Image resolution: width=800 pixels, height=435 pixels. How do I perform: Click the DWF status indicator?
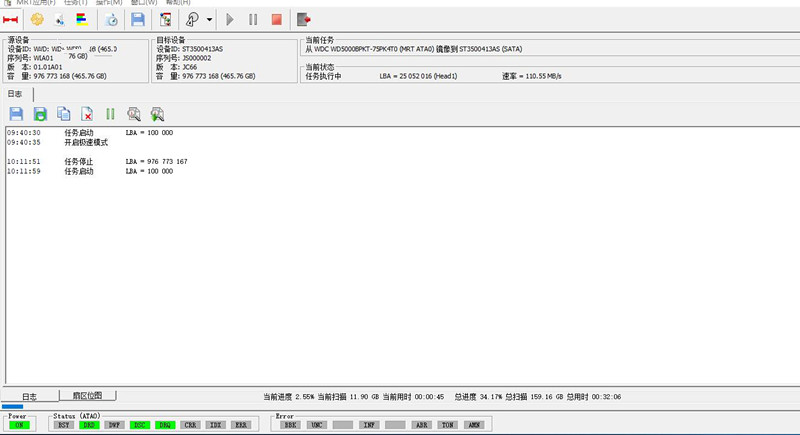[114, 425]
